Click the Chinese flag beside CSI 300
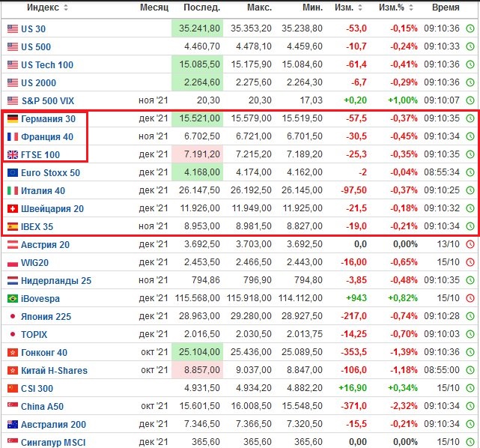This screenshot has height=448, width=480. pyautogui.click(x=13, y=388)
